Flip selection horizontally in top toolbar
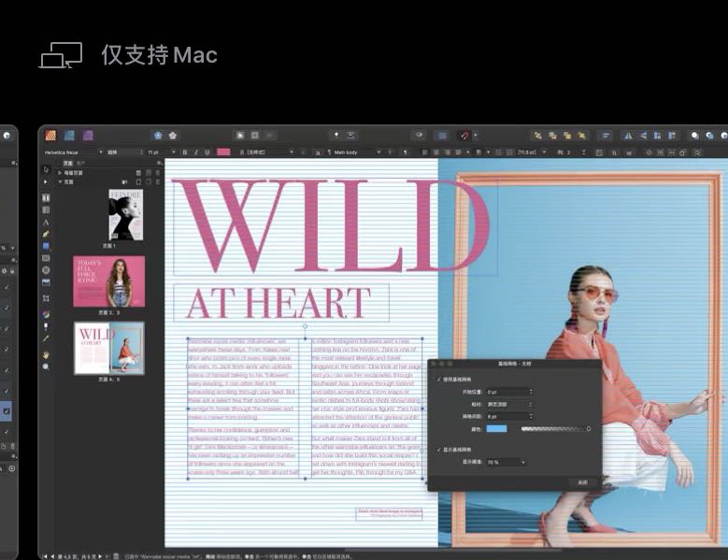The height and width of the screenshot is (560, 728). click(x=628, y=136)
